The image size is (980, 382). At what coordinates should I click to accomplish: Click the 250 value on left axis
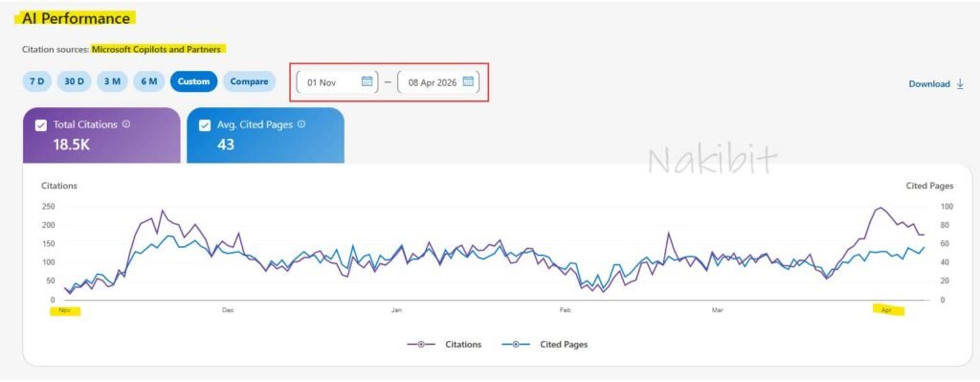click(x=48, y=207)
